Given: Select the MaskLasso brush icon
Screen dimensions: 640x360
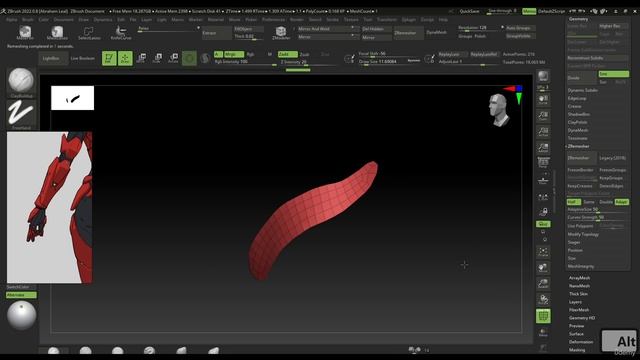Looking at the screenshot, I should coord(57,32).
